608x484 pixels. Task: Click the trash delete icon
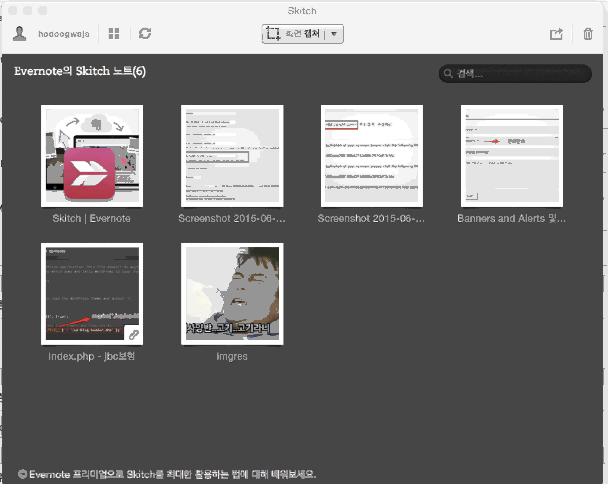coord(588,34)
